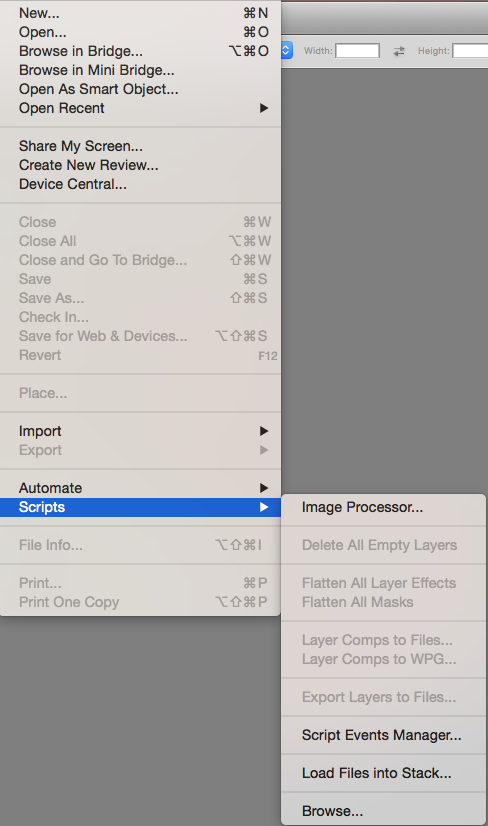488x826 pixels.
Task: Click the Width input field
Action: pyautogui.click(x=357, y=51)
